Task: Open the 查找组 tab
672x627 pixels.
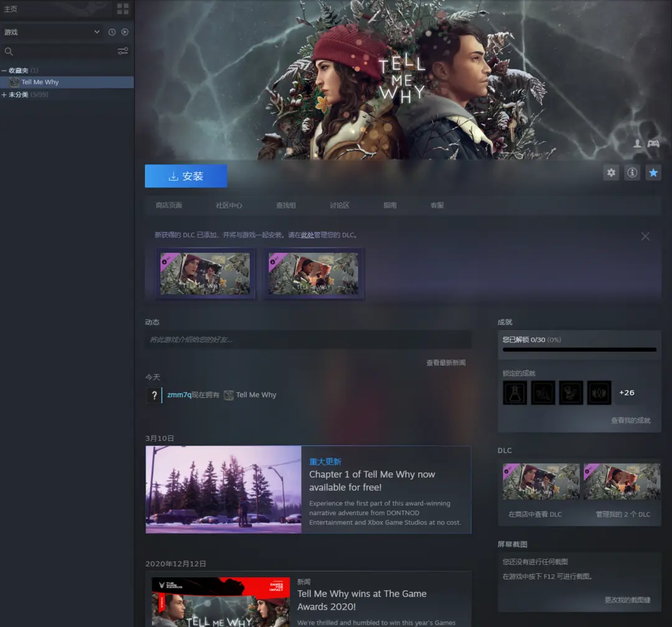Action: [286, 205]
